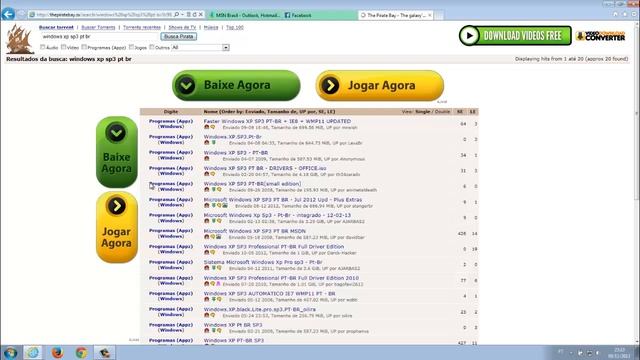Click comment bubble icon for Faster Windows XP SP3
Screen dimensions: 640x360
(213, 127)
